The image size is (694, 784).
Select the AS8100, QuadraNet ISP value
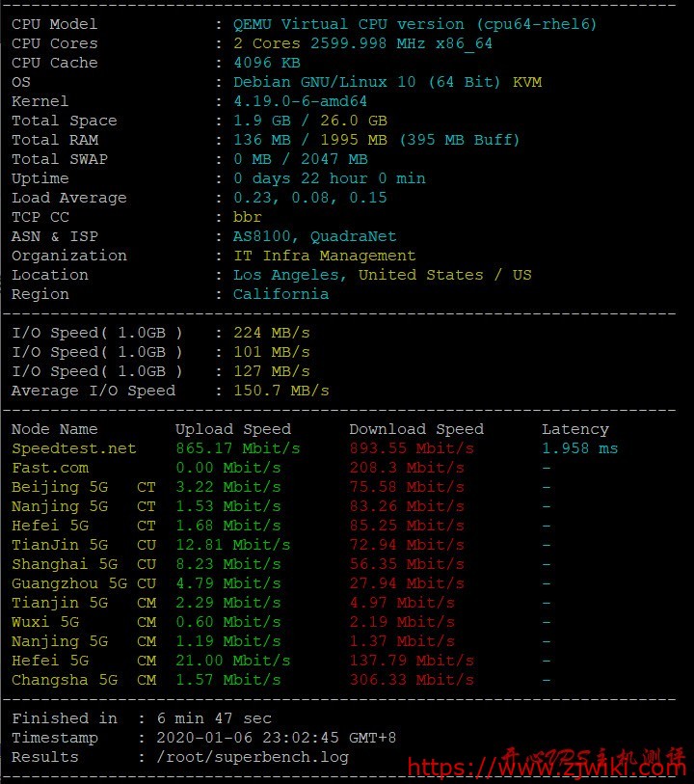tap(314, 236)
